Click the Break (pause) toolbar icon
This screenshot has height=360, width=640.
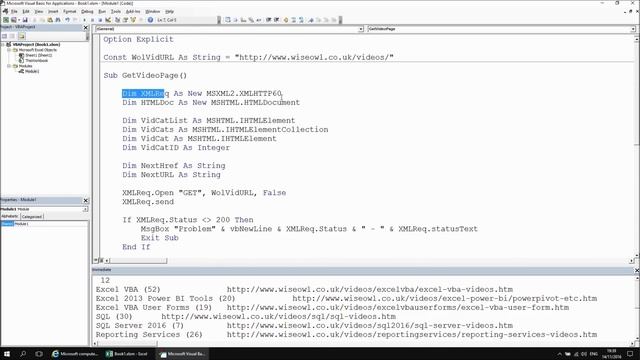tap(92, 20)
